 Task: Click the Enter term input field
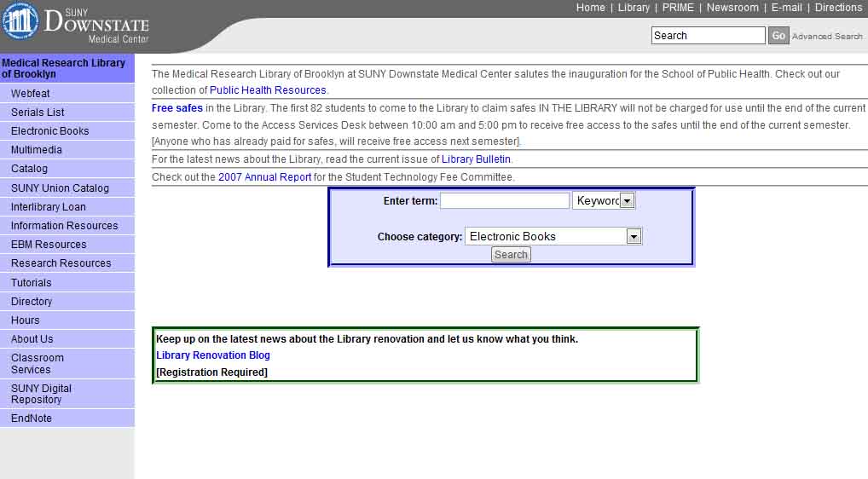(505, 201)
